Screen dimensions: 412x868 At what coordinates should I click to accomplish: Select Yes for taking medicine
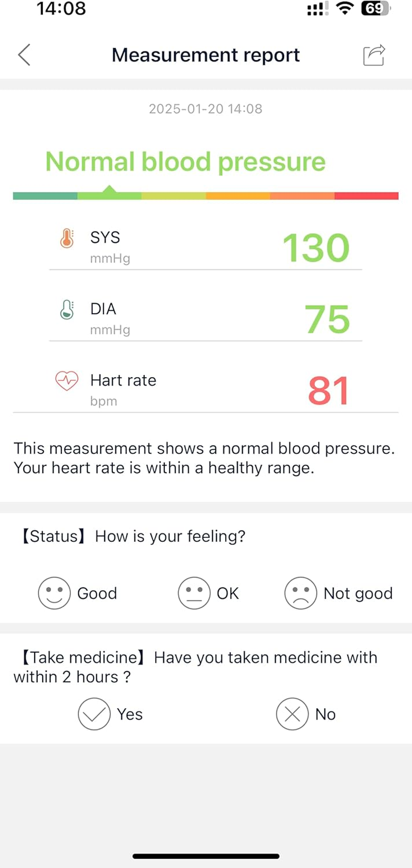pos(94,714)
